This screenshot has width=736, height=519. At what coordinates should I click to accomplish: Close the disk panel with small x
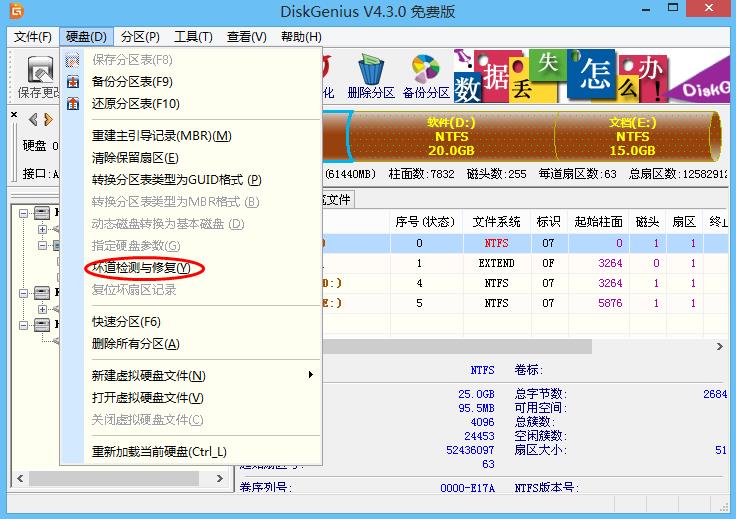14,114
